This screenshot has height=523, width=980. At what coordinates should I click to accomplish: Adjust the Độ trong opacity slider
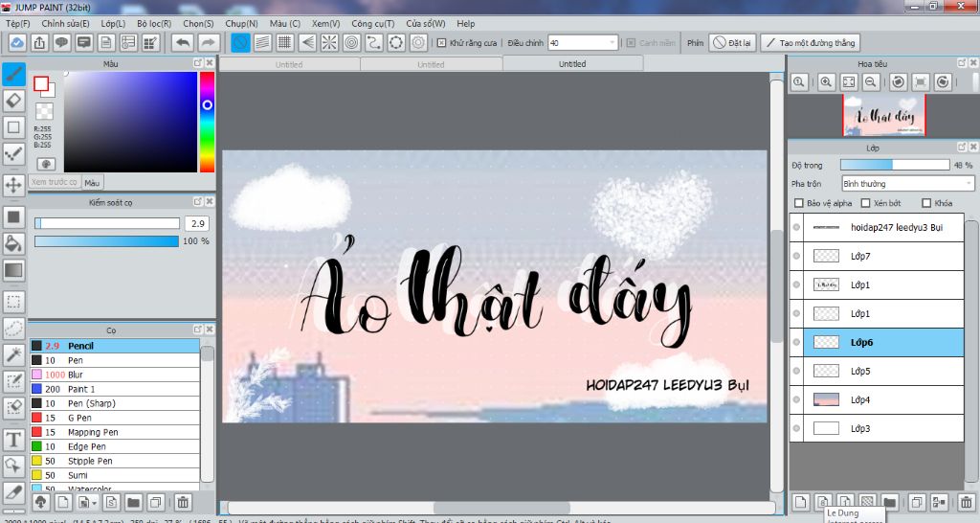point(895,165)
